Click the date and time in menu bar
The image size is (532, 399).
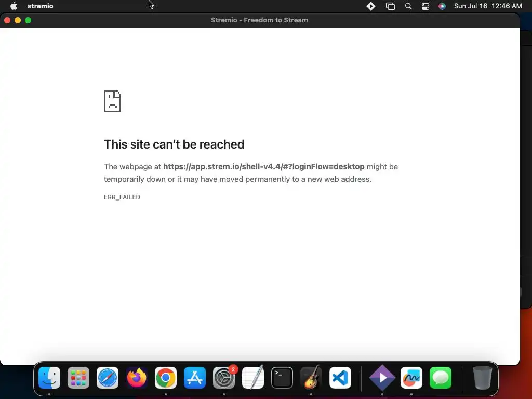pos(487,6)
